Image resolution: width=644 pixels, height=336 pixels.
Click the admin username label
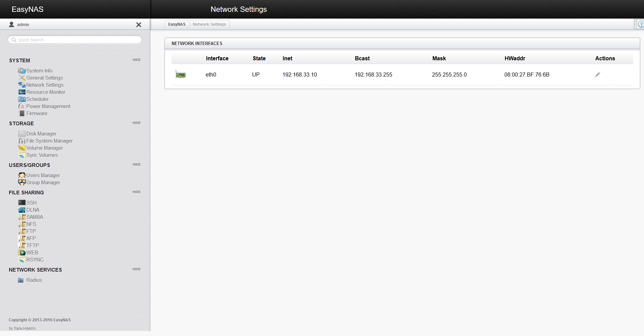[x=23, y=25]
